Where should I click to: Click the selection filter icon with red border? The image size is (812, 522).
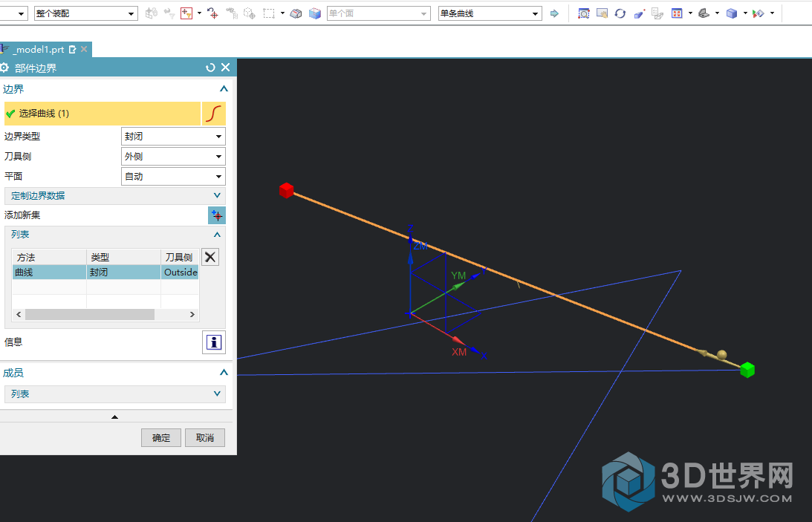pyautogui.click(x=186, y=13)
